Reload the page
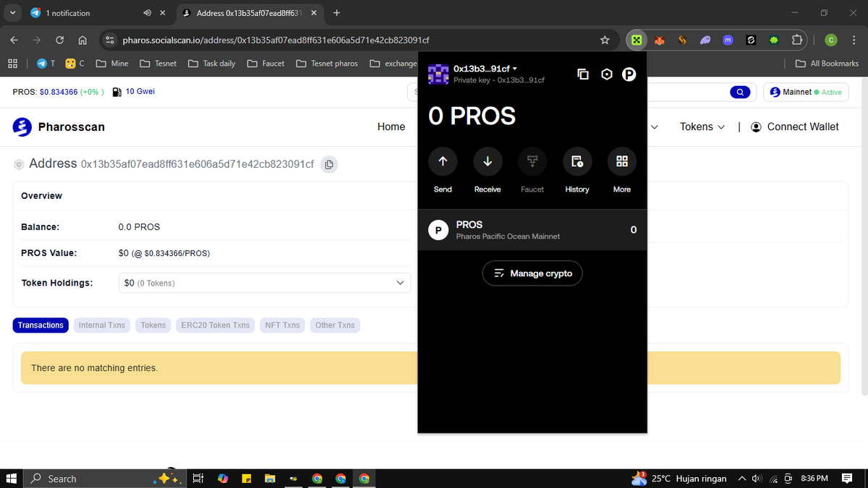 [x=60, y=40]
